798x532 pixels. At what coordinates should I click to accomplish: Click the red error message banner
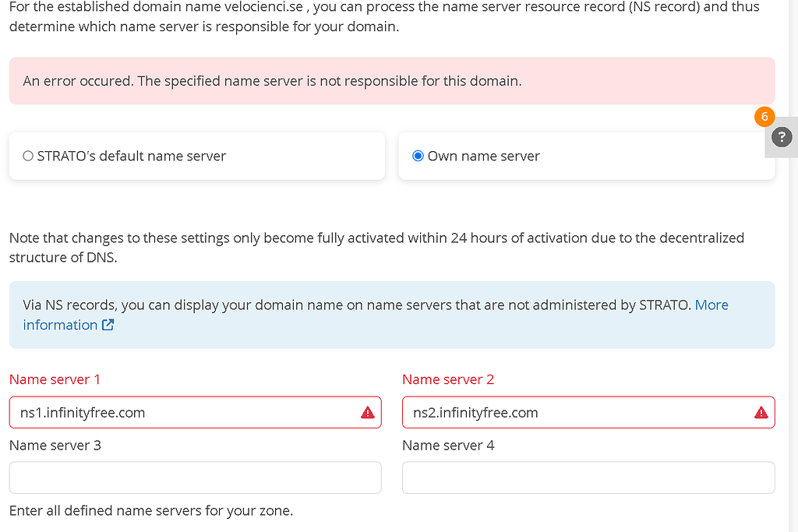pos(273,81)
